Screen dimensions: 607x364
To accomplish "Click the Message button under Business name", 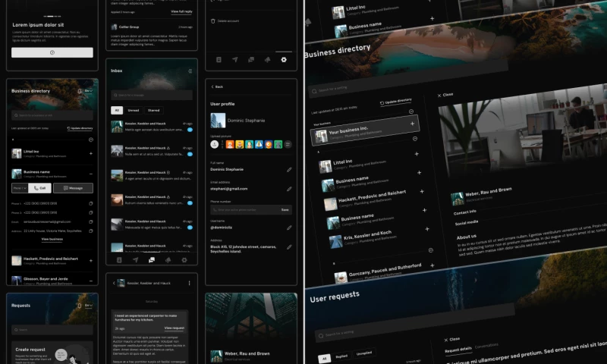I will tap(73, 188).
